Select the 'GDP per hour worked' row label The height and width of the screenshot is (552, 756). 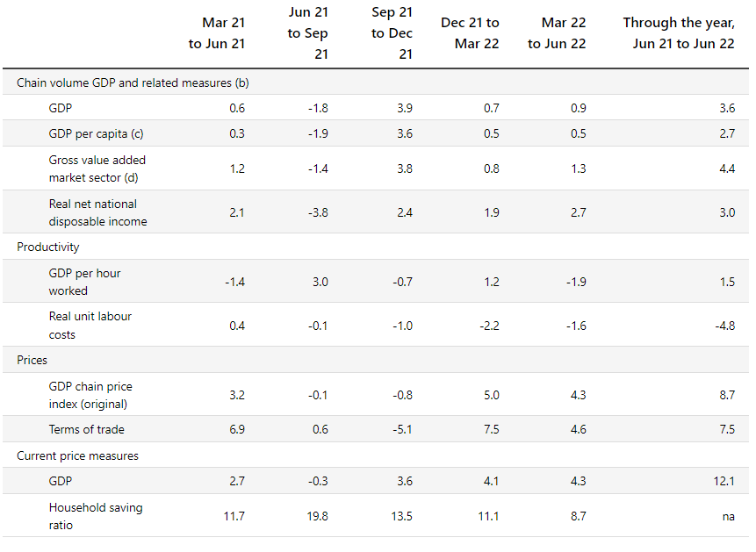[85, 282]
